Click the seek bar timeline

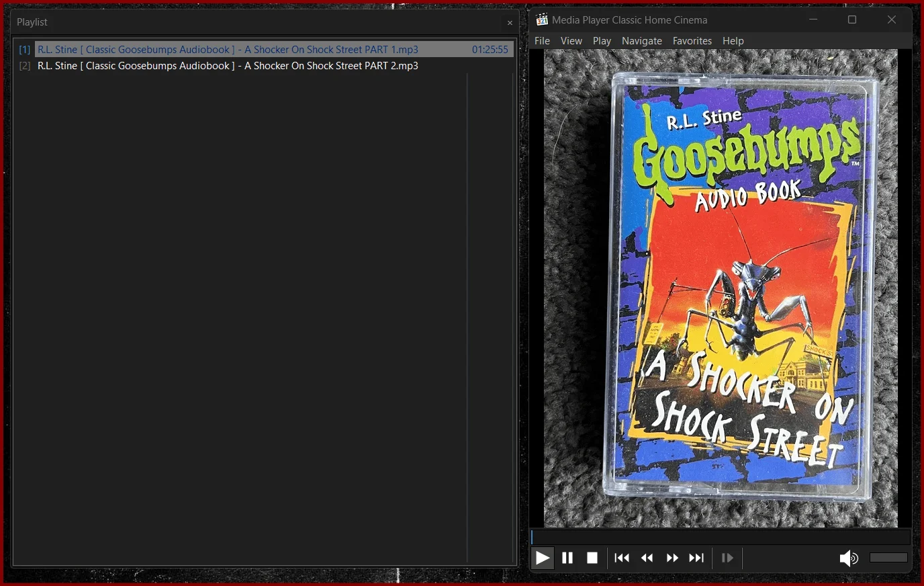pos(721,537)
